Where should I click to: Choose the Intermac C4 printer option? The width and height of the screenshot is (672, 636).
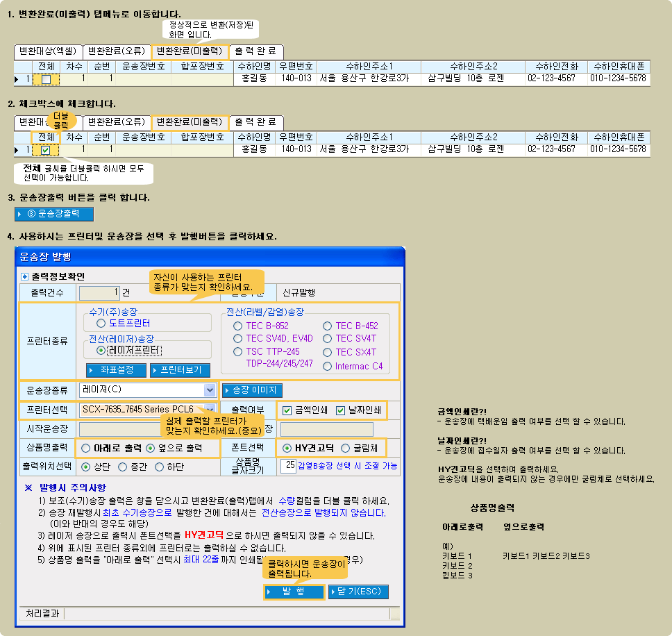point(328,366)
